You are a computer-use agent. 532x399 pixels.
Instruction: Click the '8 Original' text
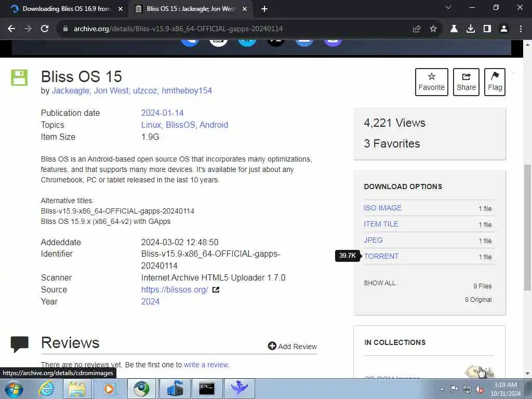click(478, 300)
